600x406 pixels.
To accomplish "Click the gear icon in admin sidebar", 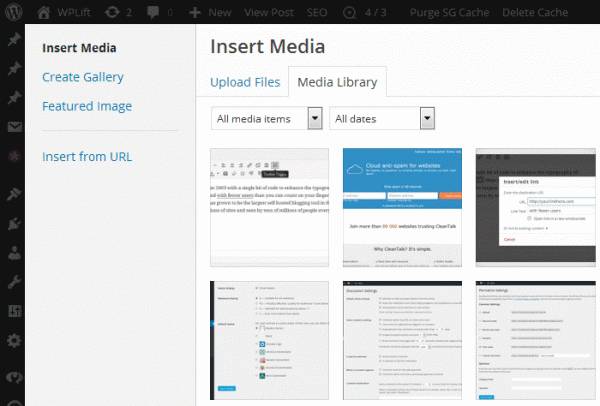I will (14, 341).
